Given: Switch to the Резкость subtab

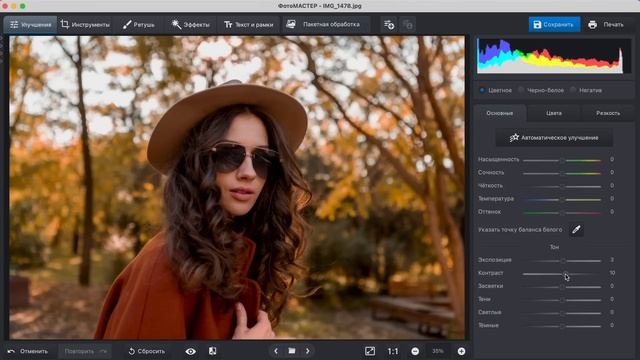Looking at the screenshot, I should point(608,113).
